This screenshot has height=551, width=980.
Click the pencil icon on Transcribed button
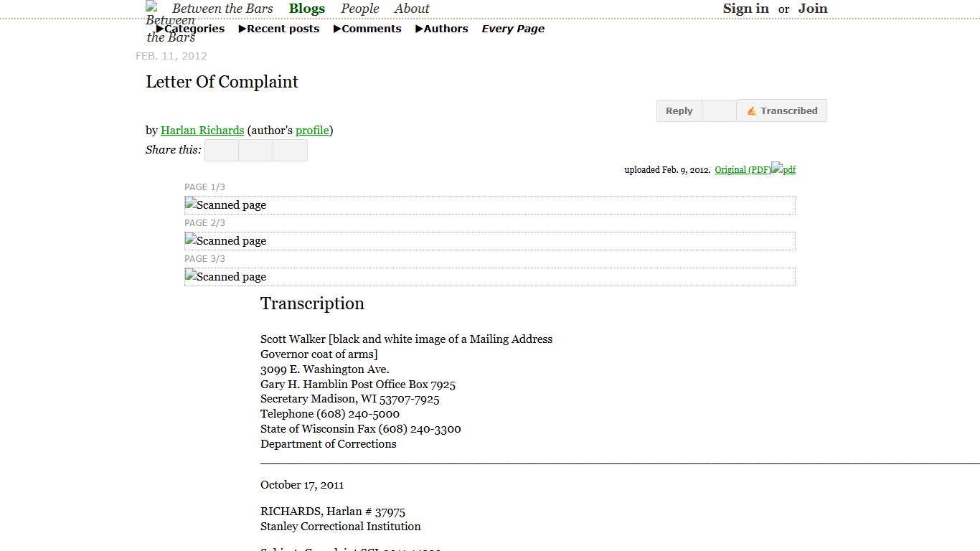coord(751,111)
